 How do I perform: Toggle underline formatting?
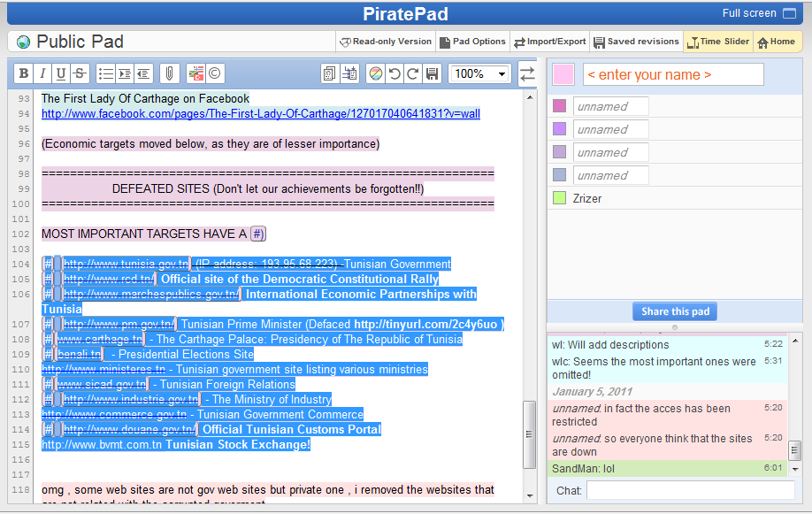click(x=61, y=73)
